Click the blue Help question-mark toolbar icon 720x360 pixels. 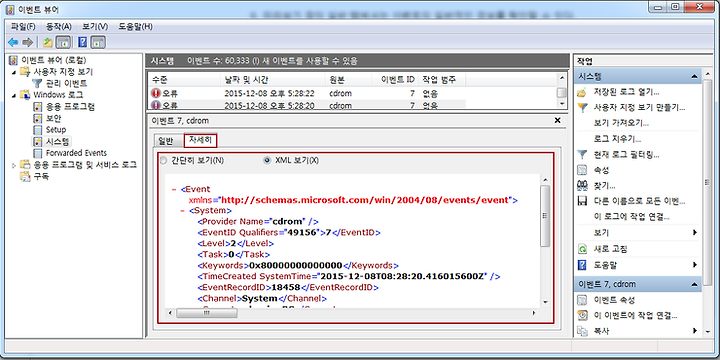point(83,43)
